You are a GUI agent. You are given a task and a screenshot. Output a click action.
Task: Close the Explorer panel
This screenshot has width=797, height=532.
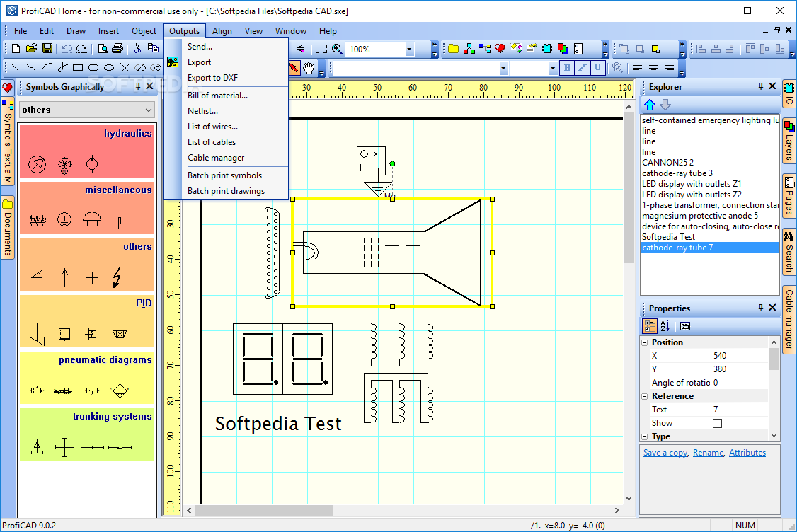click(773, 86)
